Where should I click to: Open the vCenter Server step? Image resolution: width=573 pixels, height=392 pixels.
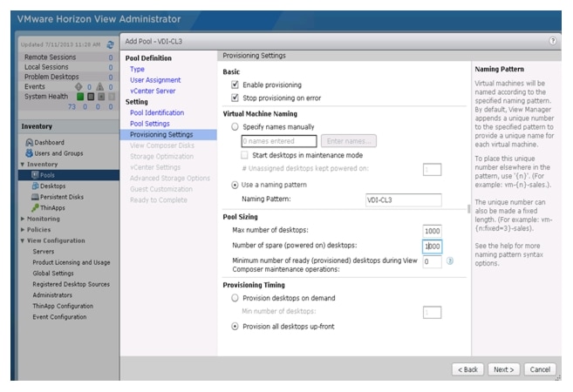click(x=153, y=91)
